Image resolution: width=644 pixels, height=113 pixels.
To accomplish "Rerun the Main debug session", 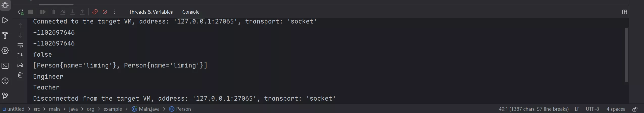I will point(21,12).
